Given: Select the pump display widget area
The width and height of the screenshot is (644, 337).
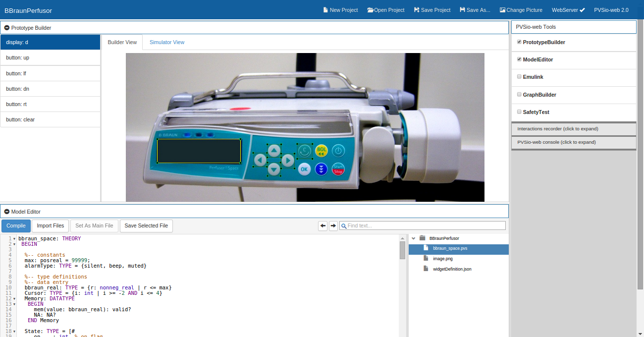Looking at the screenshot, I should 199,151.
